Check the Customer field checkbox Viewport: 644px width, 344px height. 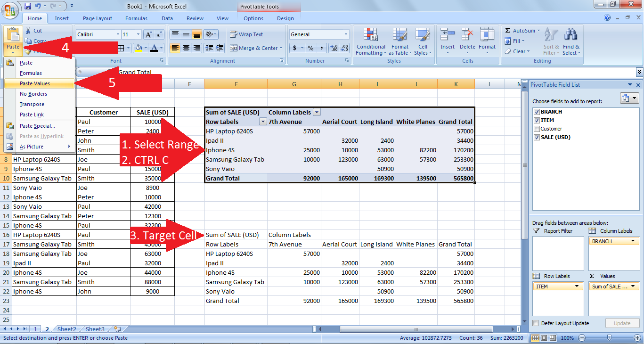point(537,129)
